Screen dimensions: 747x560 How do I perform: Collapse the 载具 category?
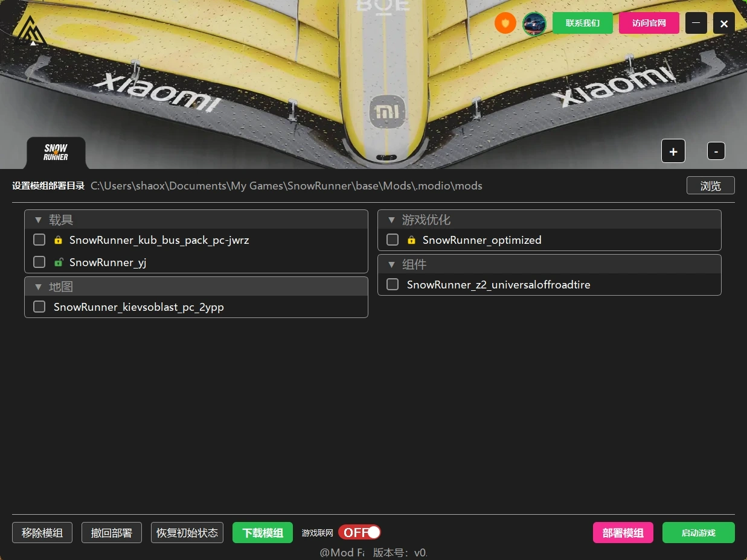click(x=38, y=220)
